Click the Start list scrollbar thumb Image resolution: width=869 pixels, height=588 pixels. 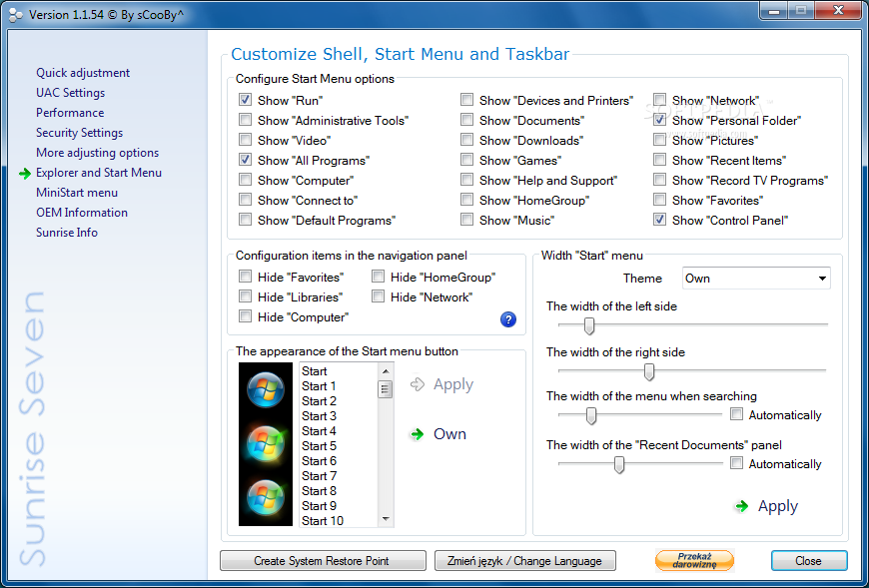point(386,388)
